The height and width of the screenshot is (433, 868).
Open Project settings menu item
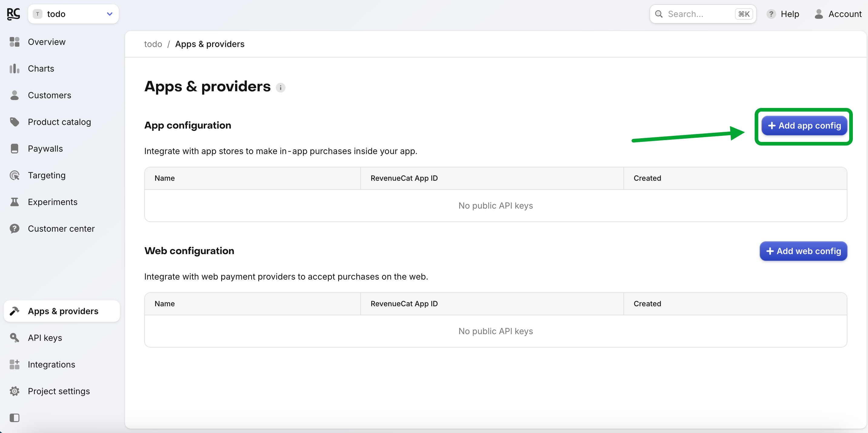click(x=58, y=391)
